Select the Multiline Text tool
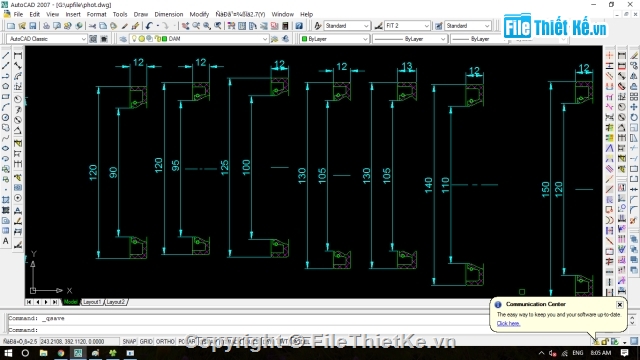The image size is (640, 360). click(x=6, y=241)
